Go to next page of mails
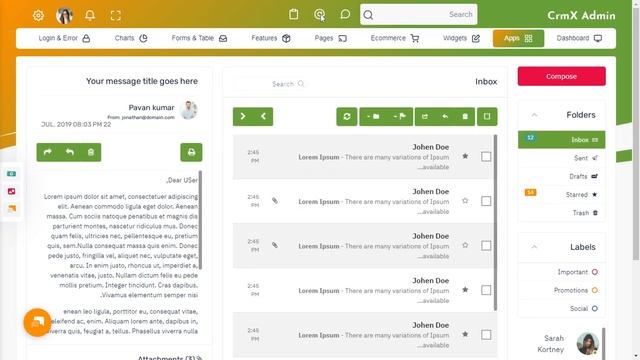 pos(243,117)
